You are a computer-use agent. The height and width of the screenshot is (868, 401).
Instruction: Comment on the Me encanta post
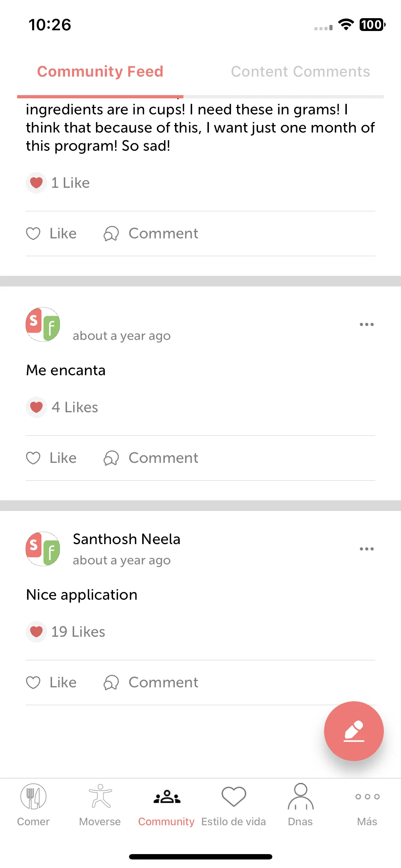[x=151, y=458]
